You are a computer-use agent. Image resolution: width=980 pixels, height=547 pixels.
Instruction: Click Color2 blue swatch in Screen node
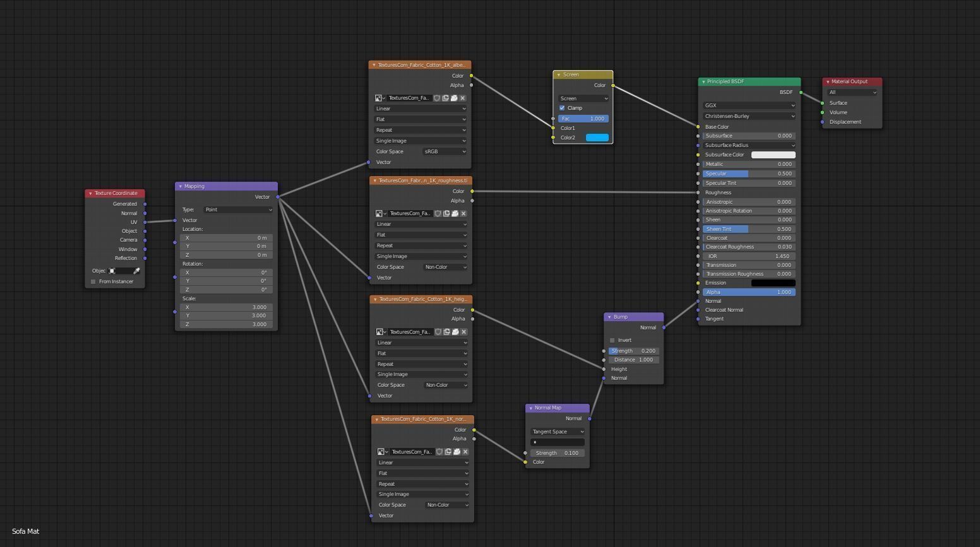(597, 138)
